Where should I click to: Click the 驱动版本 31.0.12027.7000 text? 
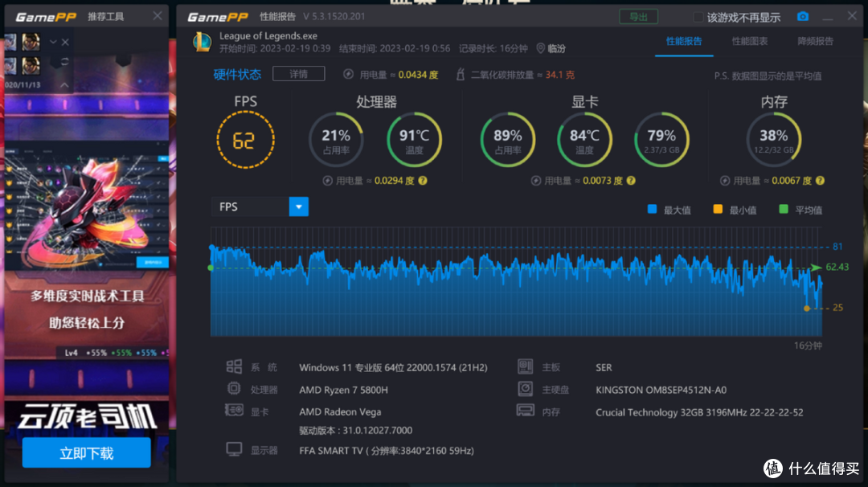pos(355,431)
